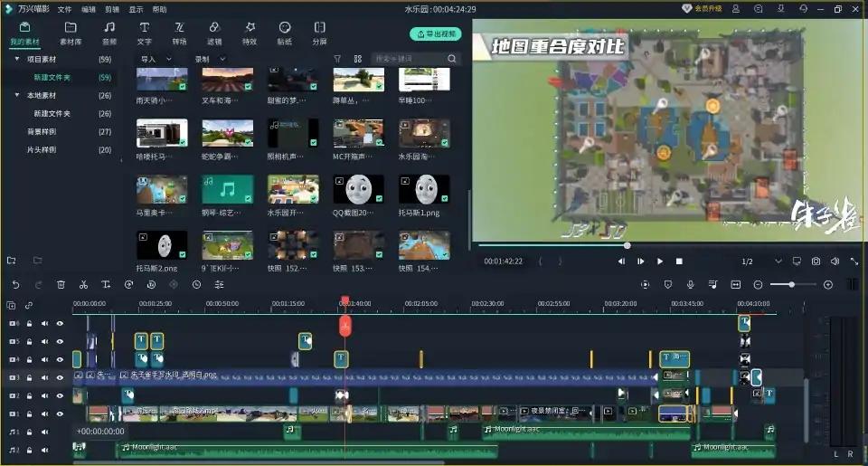Open the 转场 transitions tab
Screen dimensions: 868x466
(179, 33)
